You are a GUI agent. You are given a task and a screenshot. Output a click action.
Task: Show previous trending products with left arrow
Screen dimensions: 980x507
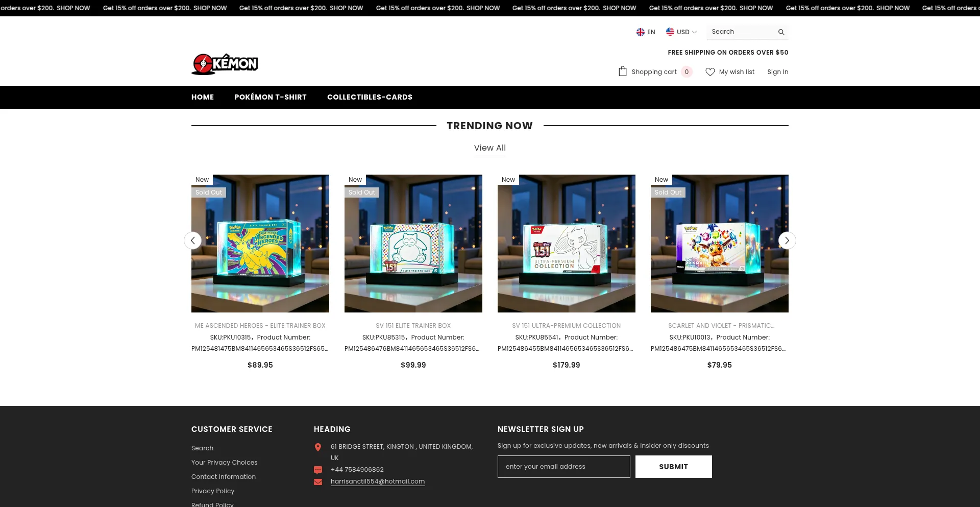pyautogui.click(x=192, y=240)
